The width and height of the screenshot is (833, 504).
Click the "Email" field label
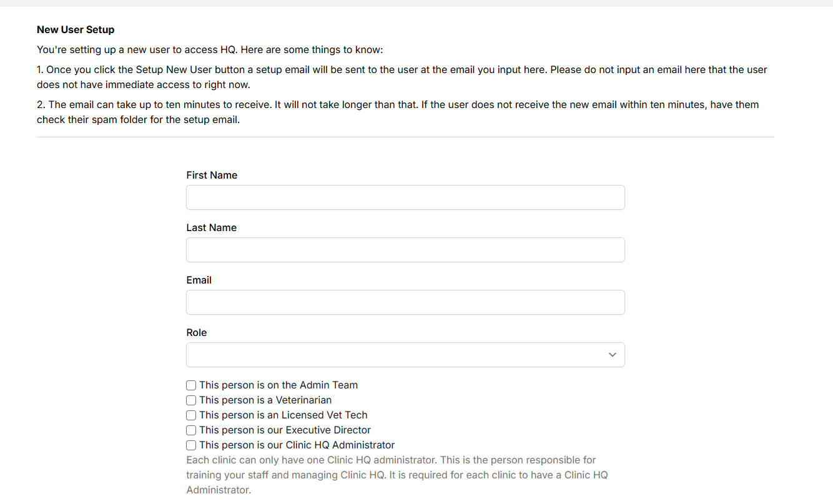pyautogui.click(x=199, y=280)
